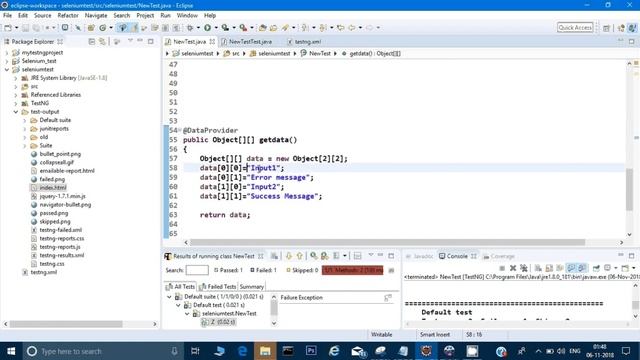Collapse the test-output folder
Image resolution: width=640 pixels, height=360 pixels.
(16, 112)
